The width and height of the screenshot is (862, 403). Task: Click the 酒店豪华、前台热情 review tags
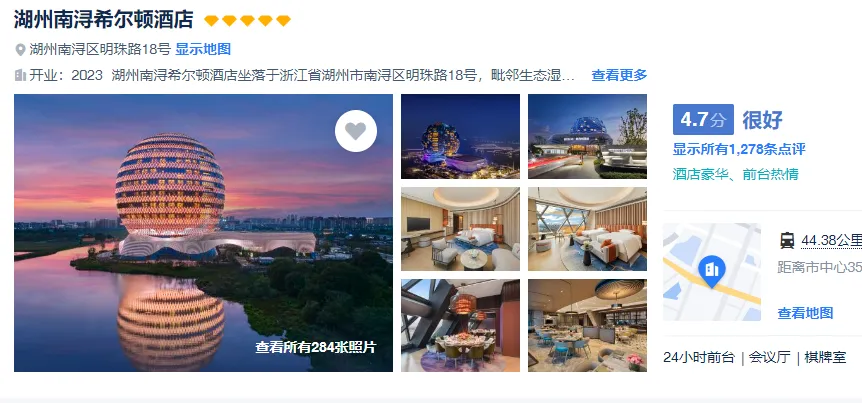736,174
